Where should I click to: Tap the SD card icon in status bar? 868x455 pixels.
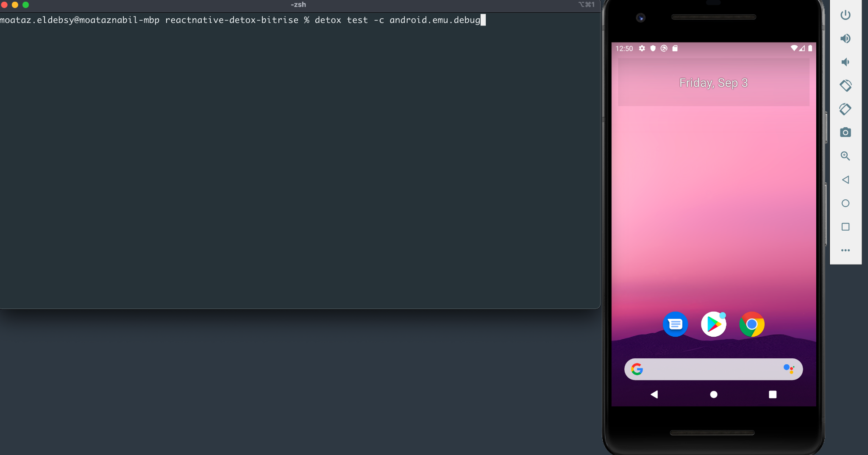point(675,48)
